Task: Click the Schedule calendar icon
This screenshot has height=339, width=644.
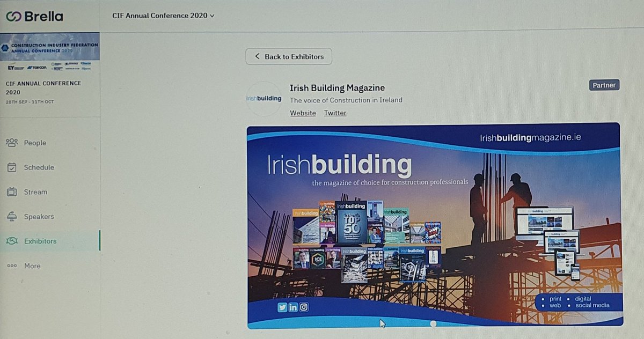Action: click(12, 167)
